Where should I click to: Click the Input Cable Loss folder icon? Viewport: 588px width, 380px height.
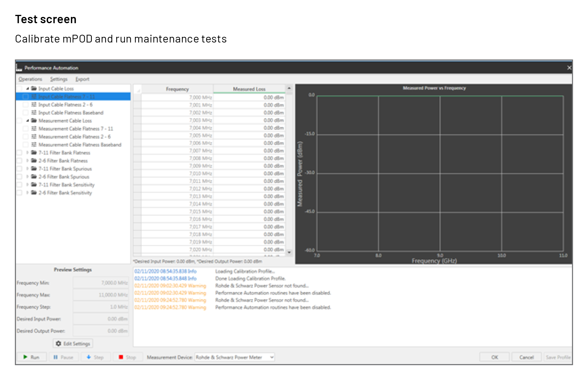(x=34, y=89)
